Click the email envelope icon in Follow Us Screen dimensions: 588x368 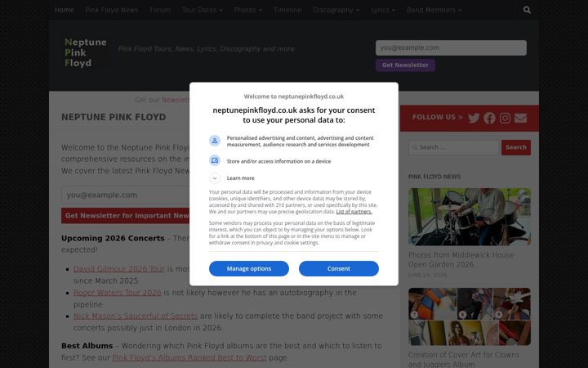point(520,118)
